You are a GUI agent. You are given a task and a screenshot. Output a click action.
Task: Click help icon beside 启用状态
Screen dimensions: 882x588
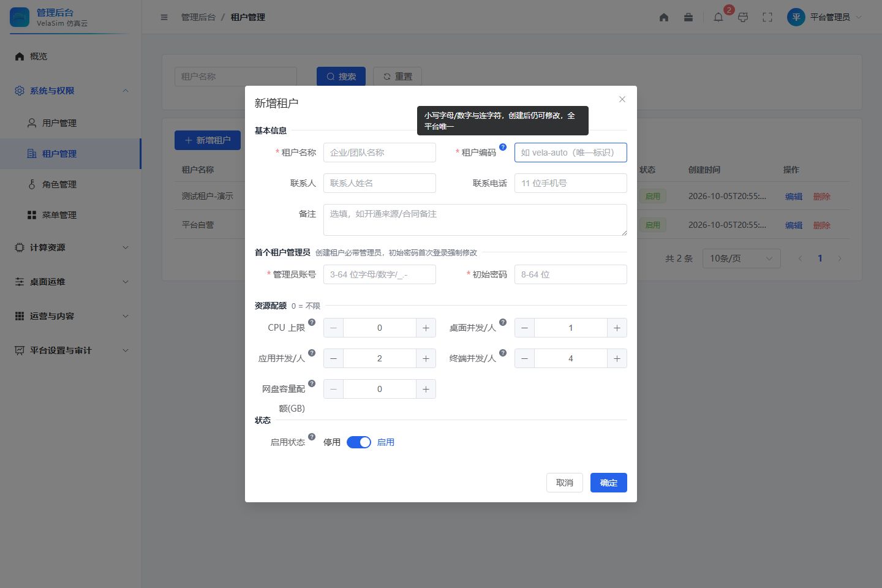click(312, 437)
